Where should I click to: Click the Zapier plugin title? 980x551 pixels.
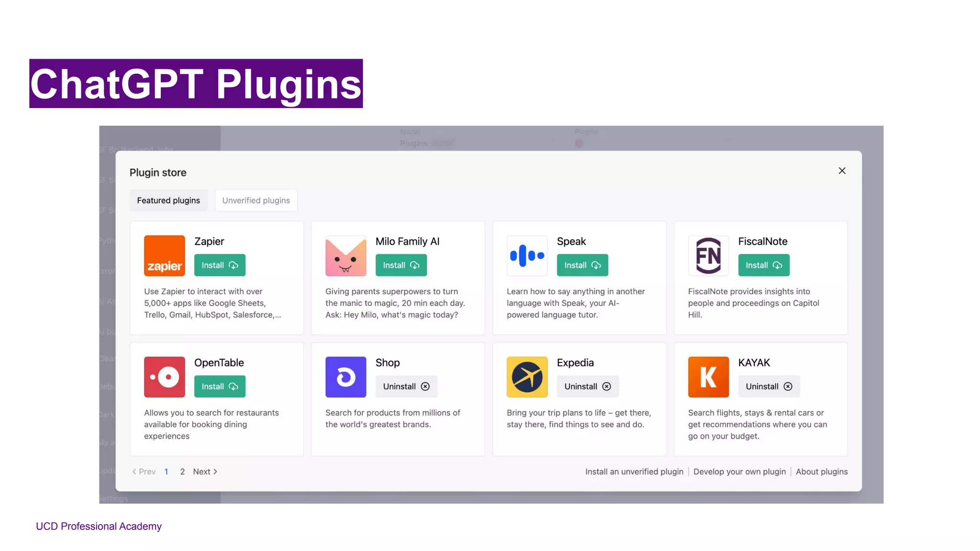(x=209, y=242)
